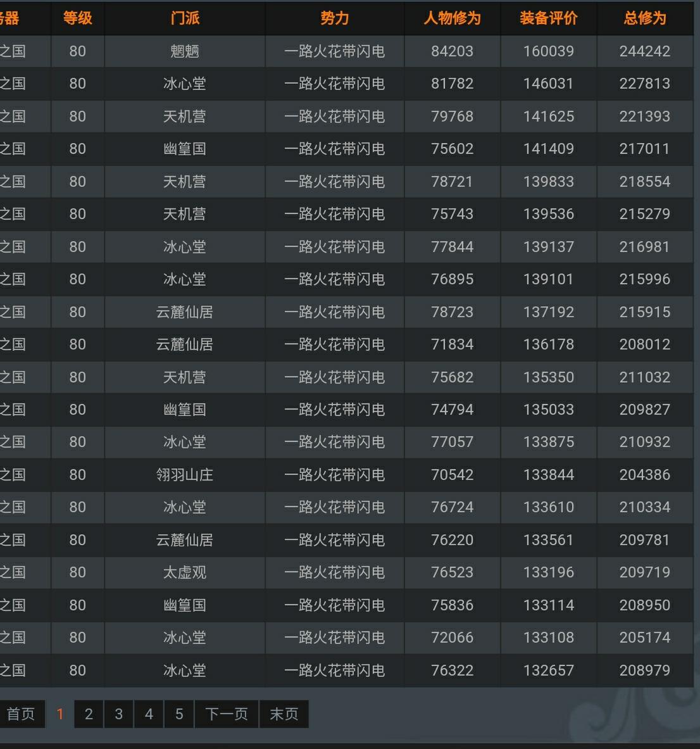This screenshot has height=749, width=700.
Task: Click the 门派 column header
Action: [x=185, y=18]
